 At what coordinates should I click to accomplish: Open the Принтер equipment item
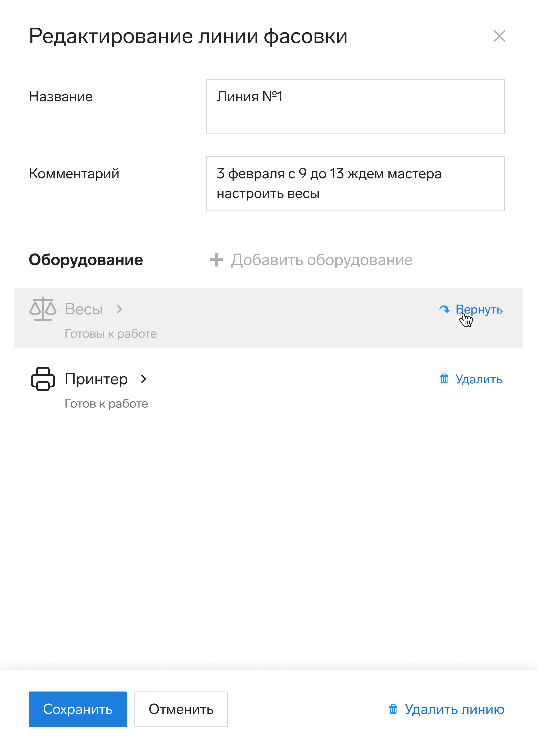click(x=96, y=379)
